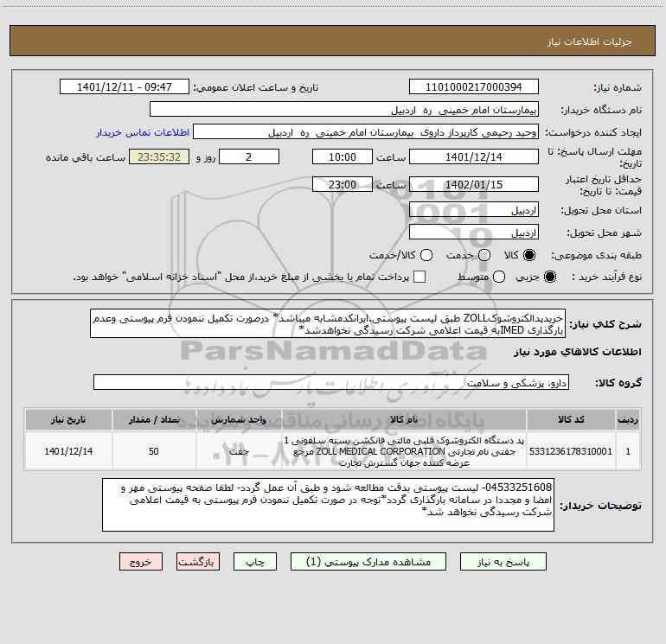Click the طبقه بندی موضوعی label

point(596,255)
